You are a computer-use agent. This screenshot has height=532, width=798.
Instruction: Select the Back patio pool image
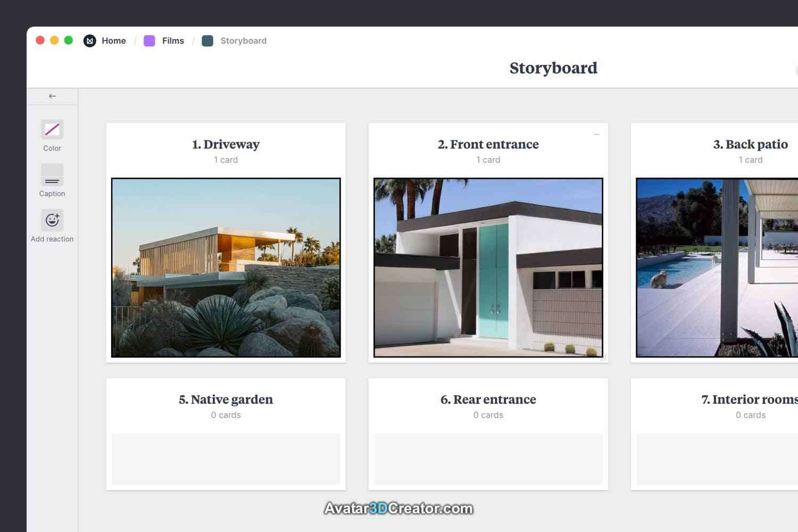pyautogui.click(x=717, y=268)
